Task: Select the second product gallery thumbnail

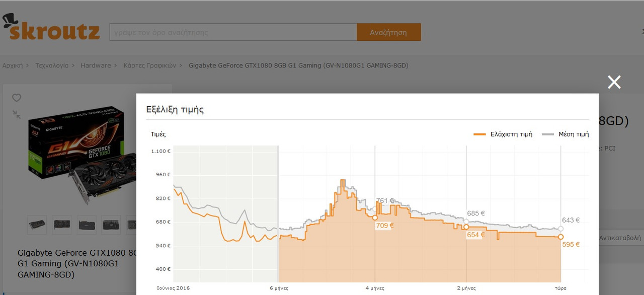Action: pyautogui.click(x=62, y=225)
